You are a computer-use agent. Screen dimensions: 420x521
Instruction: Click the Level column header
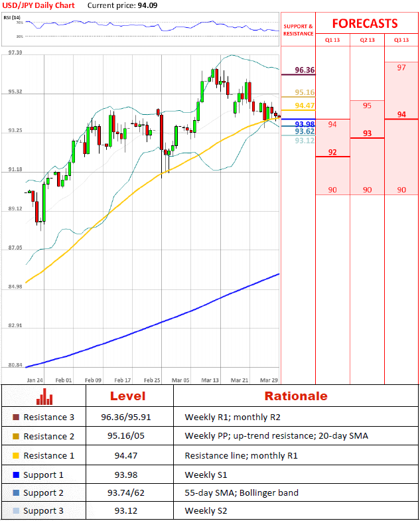click(x=128, y=396)
